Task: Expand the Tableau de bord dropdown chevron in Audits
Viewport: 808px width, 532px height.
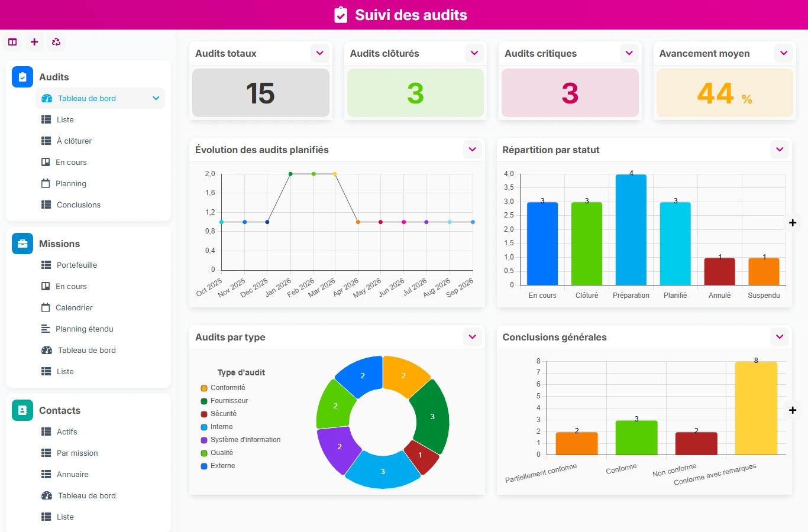Action: [x=156, y=98]
